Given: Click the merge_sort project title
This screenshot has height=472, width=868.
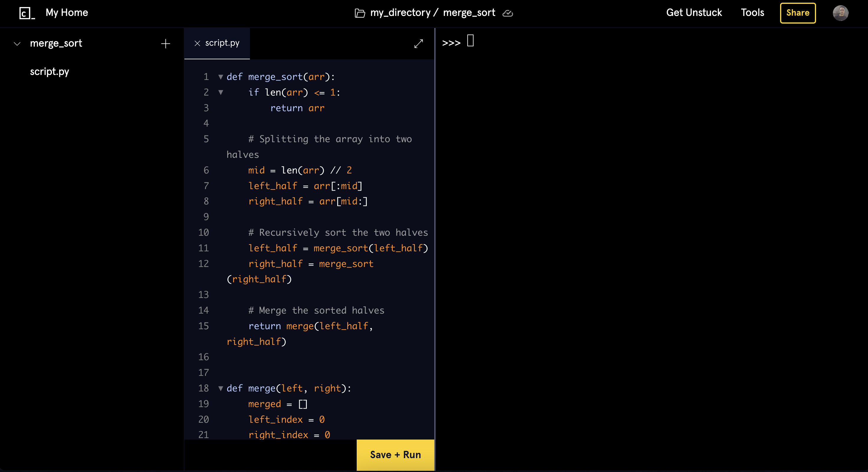Looking at the screenshot, I should [x=469, y=12].
